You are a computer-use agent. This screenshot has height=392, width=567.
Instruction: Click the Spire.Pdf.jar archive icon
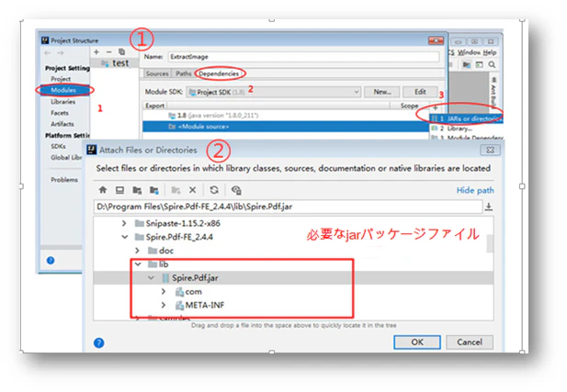[165, 278]
